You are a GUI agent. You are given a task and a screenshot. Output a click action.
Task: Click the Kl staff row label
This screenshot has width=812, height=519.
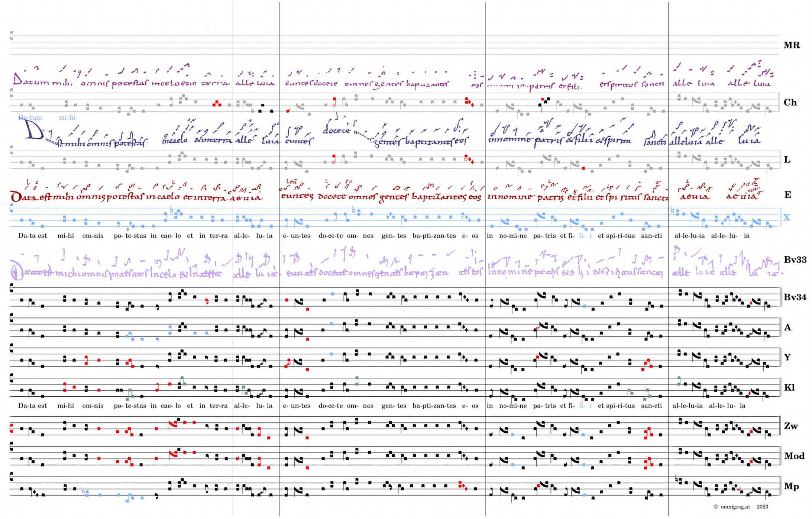tap(789, 387)
